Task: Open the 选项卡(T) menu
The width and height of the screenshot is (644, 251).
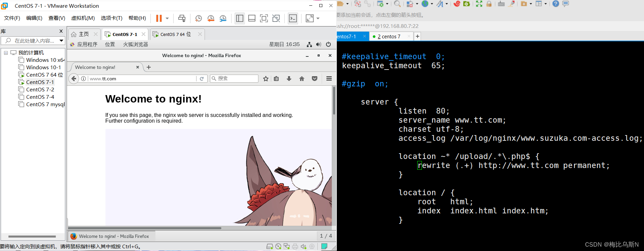Action: coord(112,18)
